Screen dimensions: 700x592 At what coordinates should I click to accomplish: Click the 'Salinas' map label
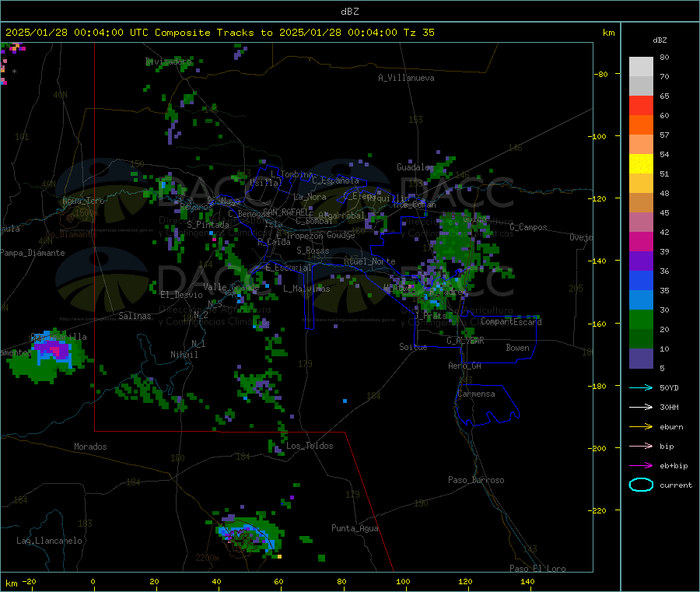(x=135, y=316)
